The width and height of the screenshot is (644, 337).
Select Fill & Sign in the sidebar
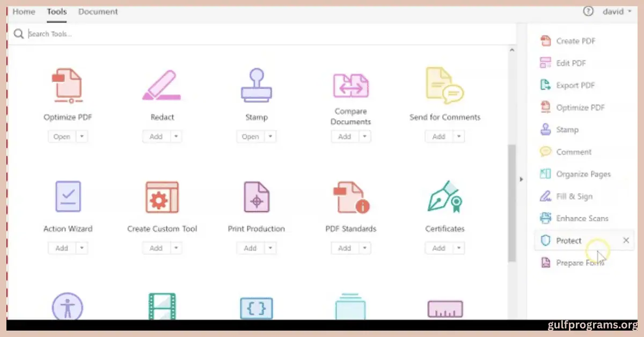575,196
